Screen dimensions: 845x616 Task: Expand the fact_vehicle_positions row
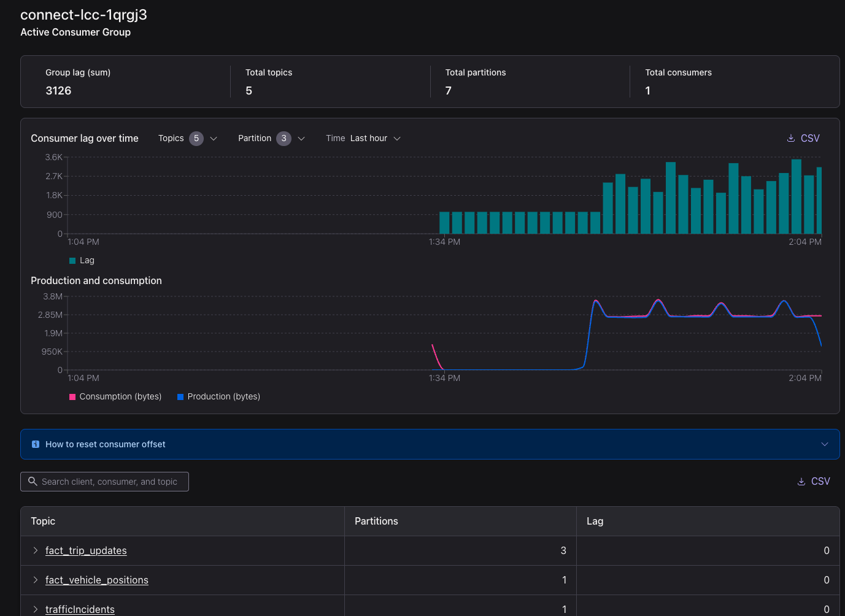click(36, 580)
